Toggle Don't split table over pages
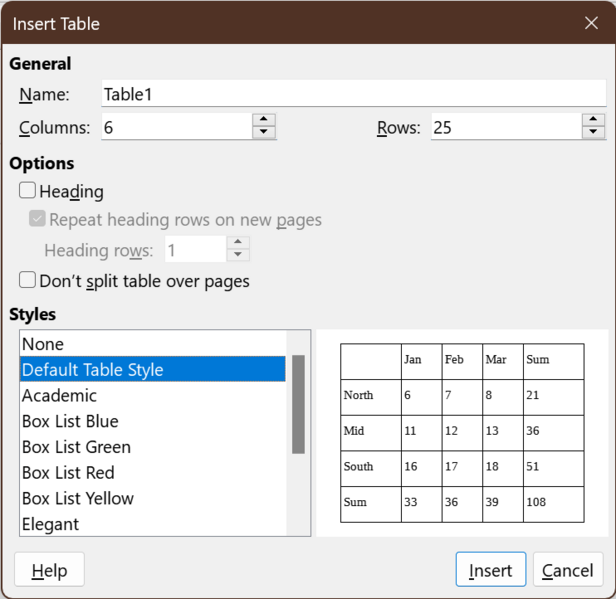The image size is (616, 599). point(28,280)
